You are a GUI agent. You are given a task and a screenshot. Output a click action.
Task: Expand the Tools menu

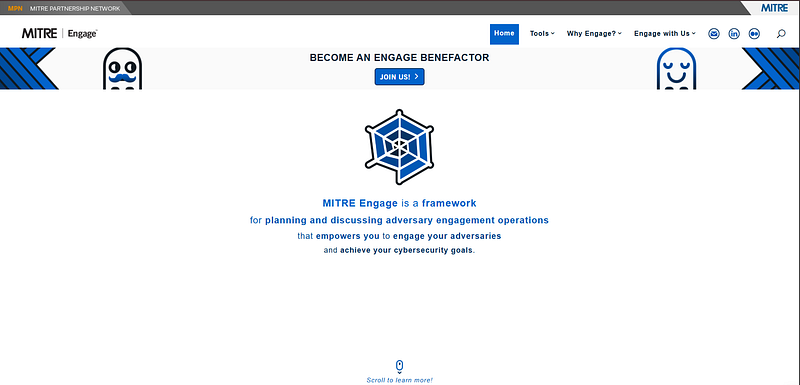pyautogui.click(x=542, y=34)
